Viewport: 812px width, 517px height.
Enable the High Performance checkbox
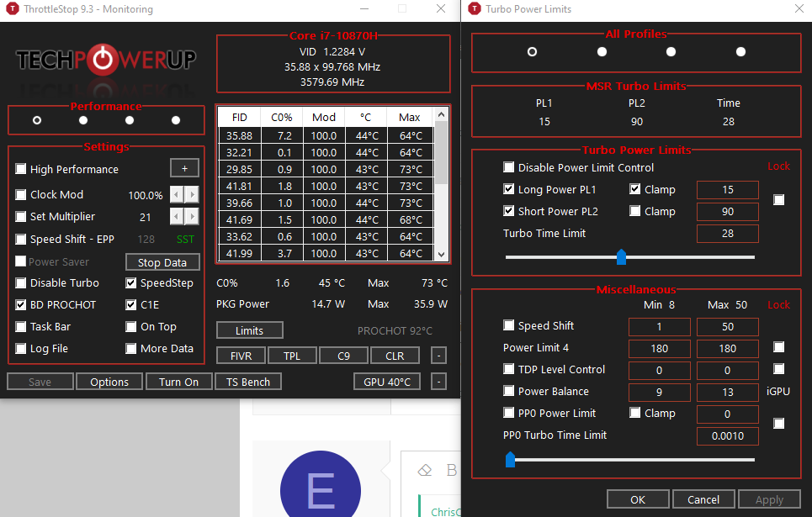pyautogui.click(x=21, y=169)
